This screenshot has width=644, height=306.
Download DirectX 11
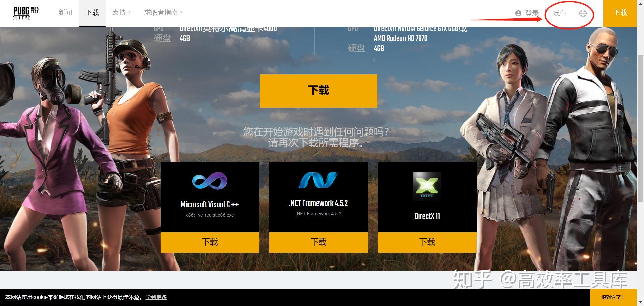[427, 242]
